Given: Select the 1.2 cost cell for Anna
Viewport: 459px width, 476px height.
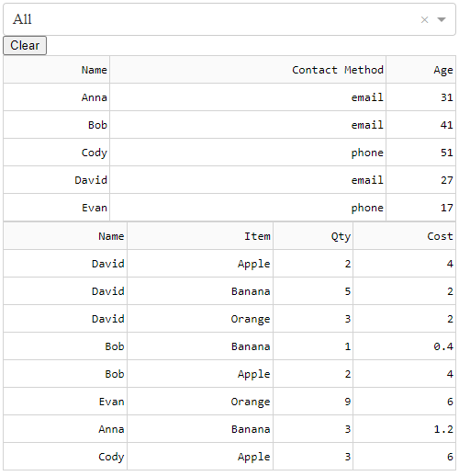Looking at the screenshot, I should click(x=405, y=429).
